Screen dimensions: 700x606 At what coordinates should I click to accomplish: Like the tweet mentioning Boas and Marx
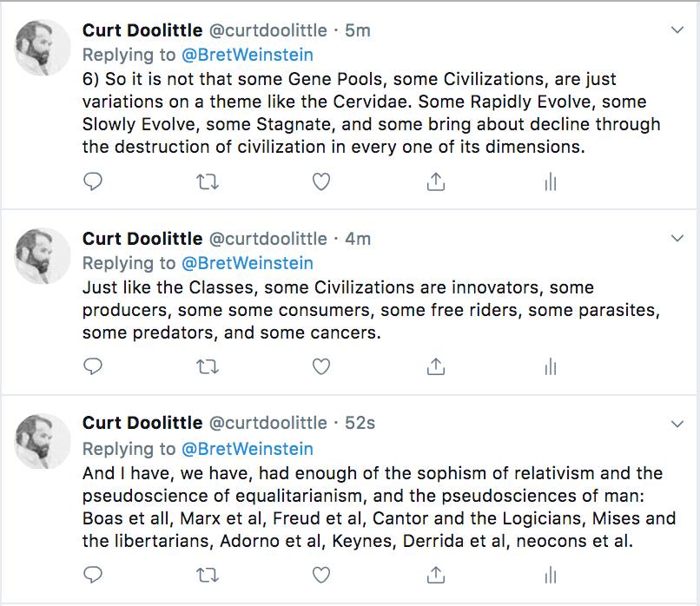pos(321,575)
